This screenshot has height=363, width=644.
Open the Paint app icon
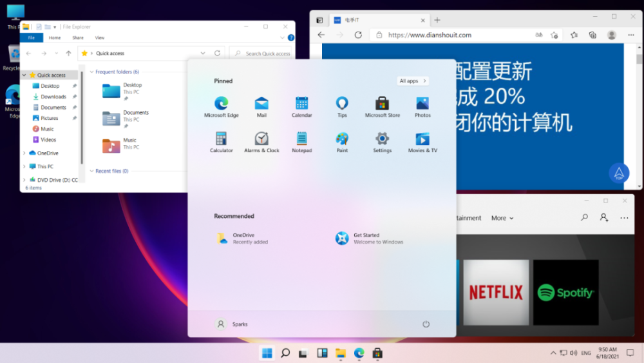pos(342,142)
